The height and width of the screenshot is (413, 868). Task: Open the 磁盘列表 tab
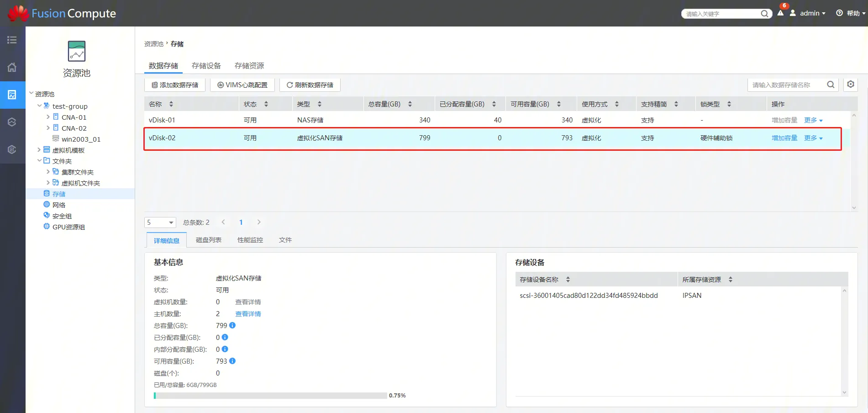209,240
